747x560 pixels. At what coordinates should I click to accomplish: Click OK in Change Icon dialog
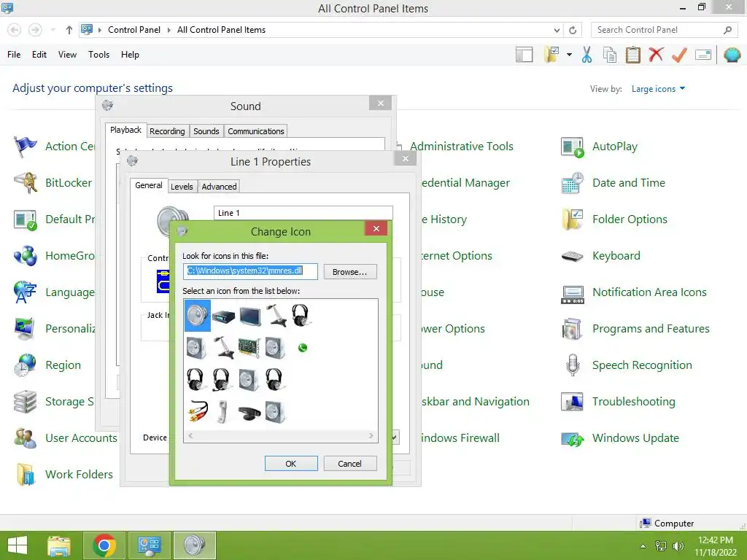tap(291, 464)
